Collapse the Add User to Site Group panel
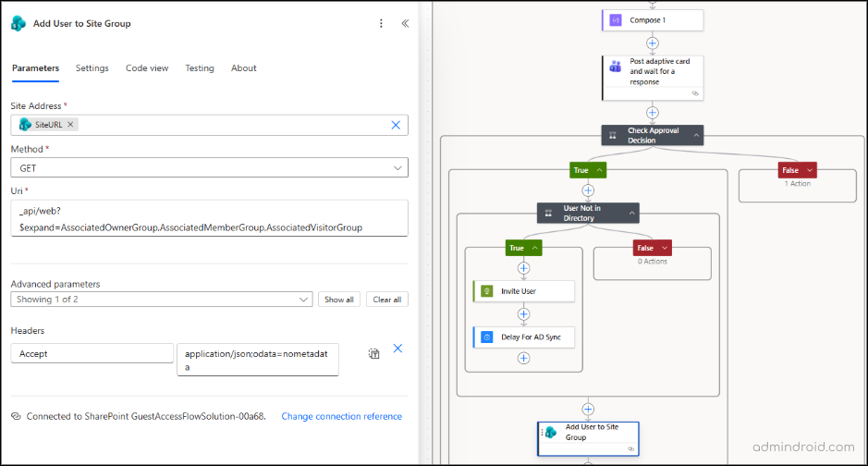The width and height of the screenshot is (868, 466). (405, 23)
